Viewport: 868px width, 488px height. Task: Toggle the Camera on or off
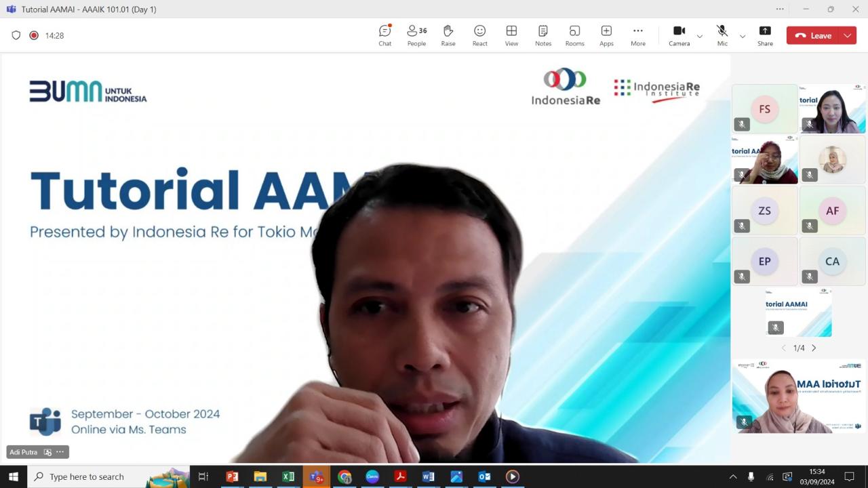679,35
